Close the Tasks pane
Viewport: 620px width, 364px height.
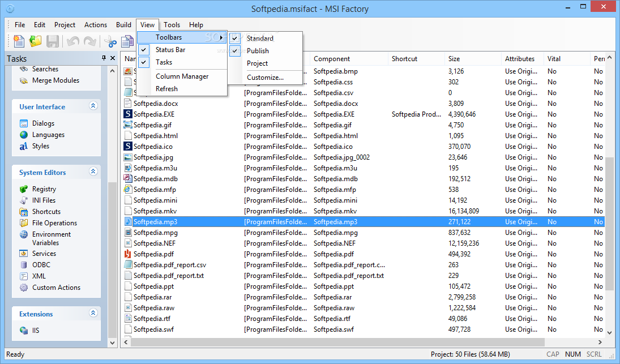tap(113, 58)
